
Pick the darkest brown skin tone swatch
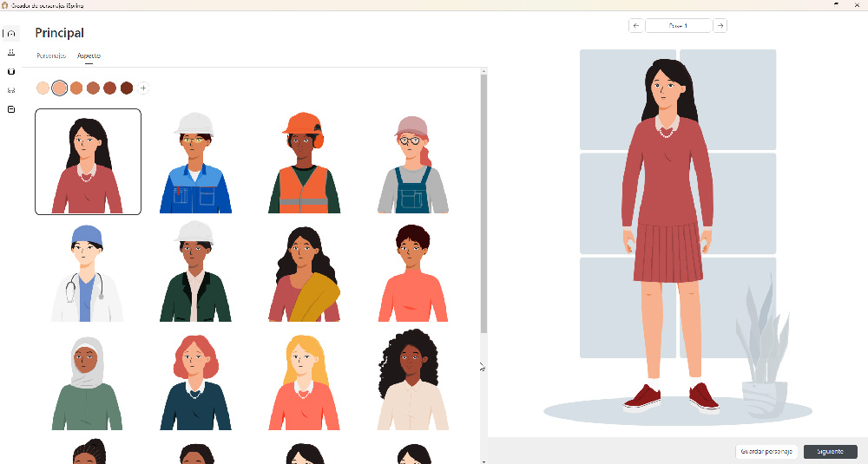coord(127,88)
